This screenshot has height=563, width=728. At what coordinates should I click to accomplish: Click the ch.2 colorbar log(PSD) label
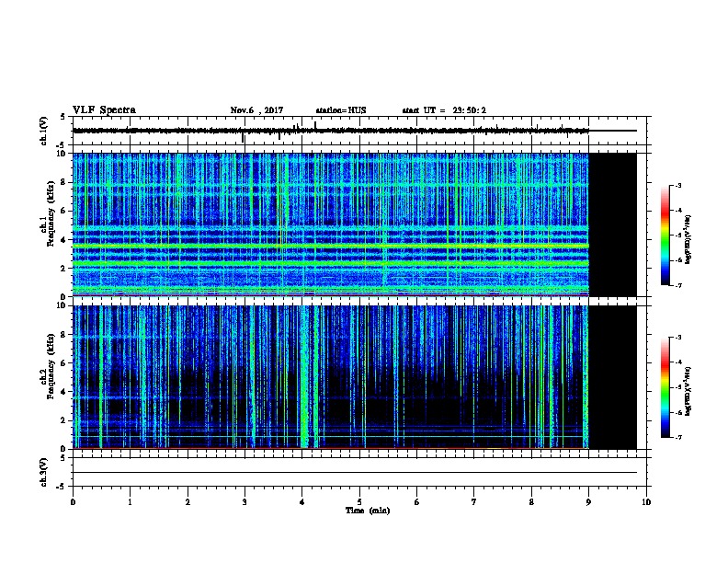pyautogui.click(x=688, y=391)
